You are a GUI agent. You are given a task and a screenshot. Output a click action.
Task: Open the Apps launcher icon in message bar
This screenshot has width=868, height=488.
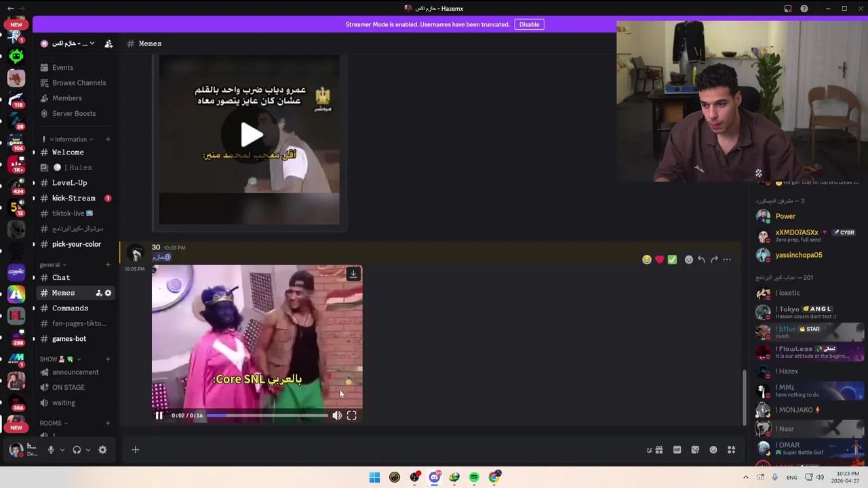click(x=732, y=449)
